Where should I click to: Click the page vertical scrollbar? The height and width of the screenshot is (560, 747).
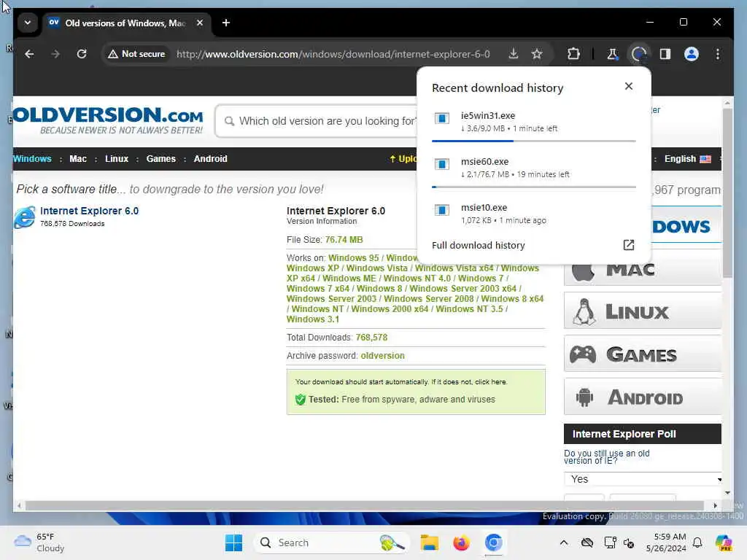(727, 192)
